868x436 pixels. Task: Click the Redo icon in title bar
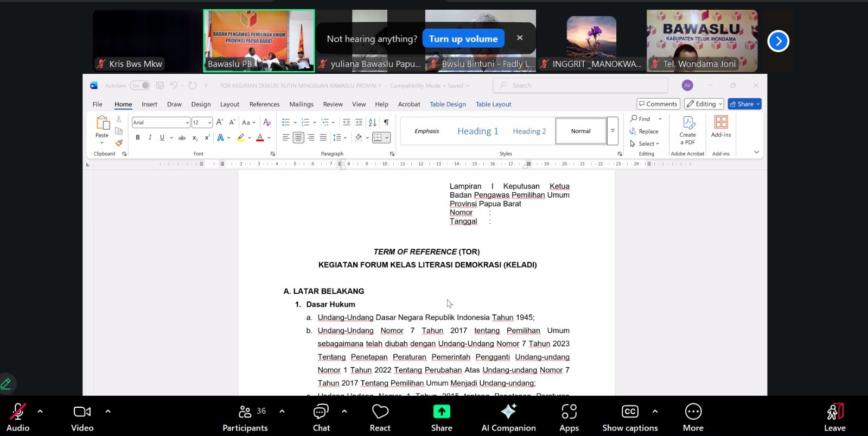(x=192, y=85)
